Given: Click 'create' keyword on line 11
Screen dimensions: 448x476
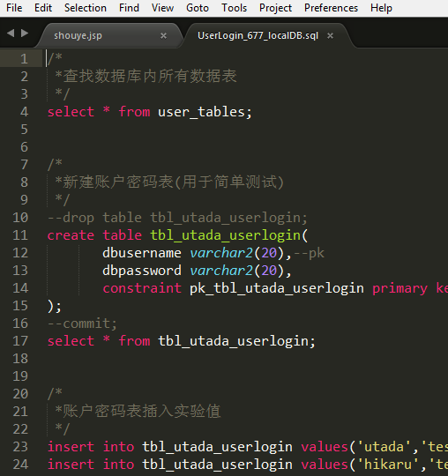Looking at the screenshot, I should 71,235.
